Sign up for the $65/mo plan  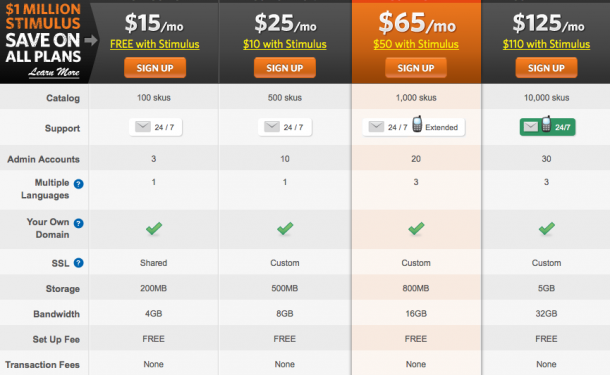click(416, 68)
